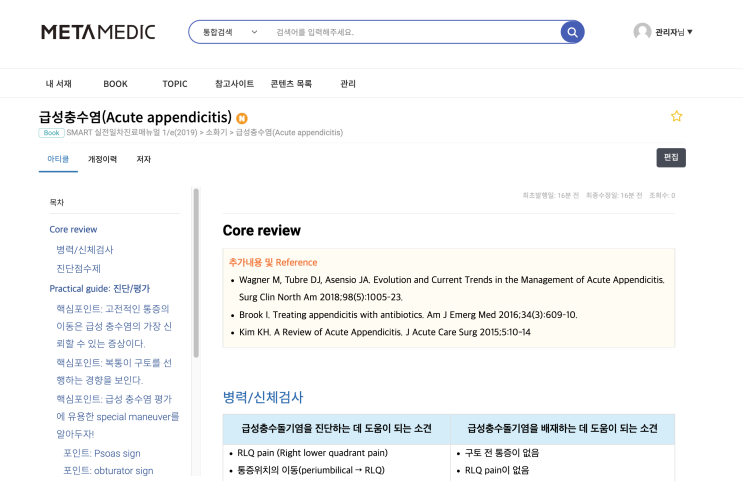This screenshot has height=481, width=743.
Task: Open 포인트: Psoas sign entry
Action: coord(102,453)
